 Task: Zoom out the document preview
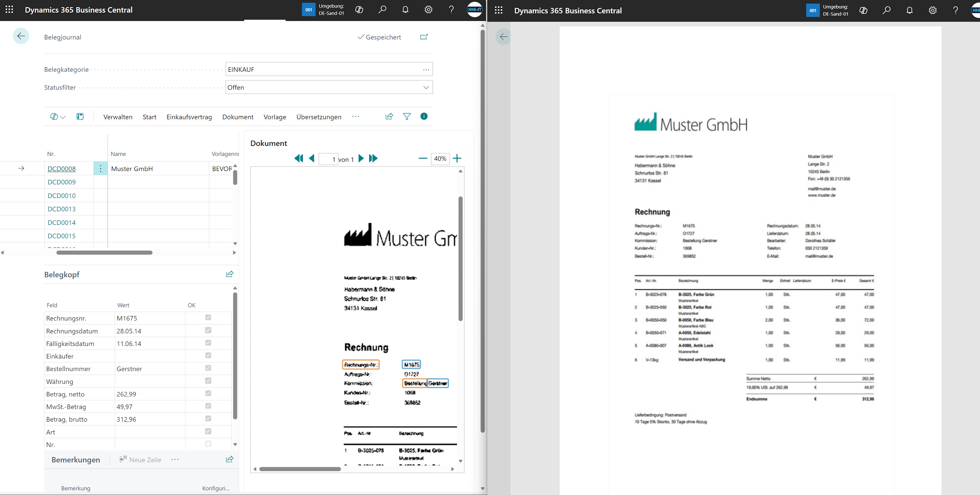click(423, 159)
